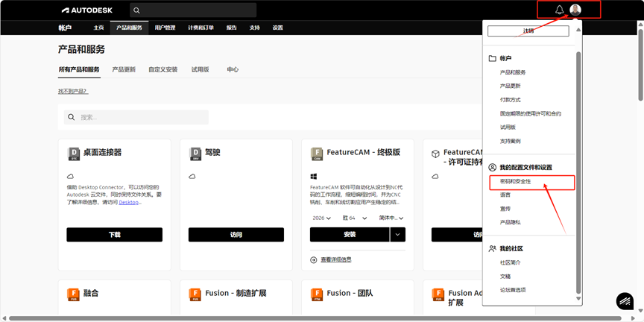The height and width of the screenshot is (322, 644).
Task: Click the cloud icon in 桌面连接器 card
Action: (x=70, y=177)
